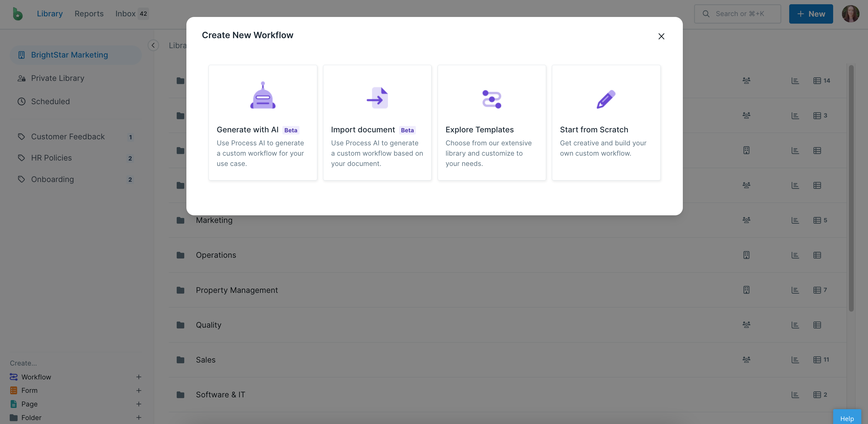The height and width of the screenshot is (424, 868).
Task: Select the robot icon on the Generate with AI card
Action: (262, 97)
